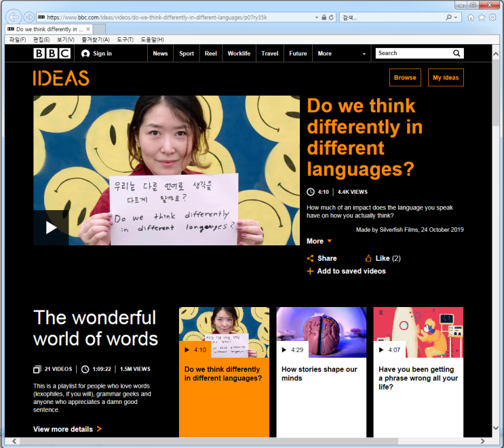The image size is (504, 448).
Task: Open the address bar history dropdown arrow
Action: click(x=317, y=18)
